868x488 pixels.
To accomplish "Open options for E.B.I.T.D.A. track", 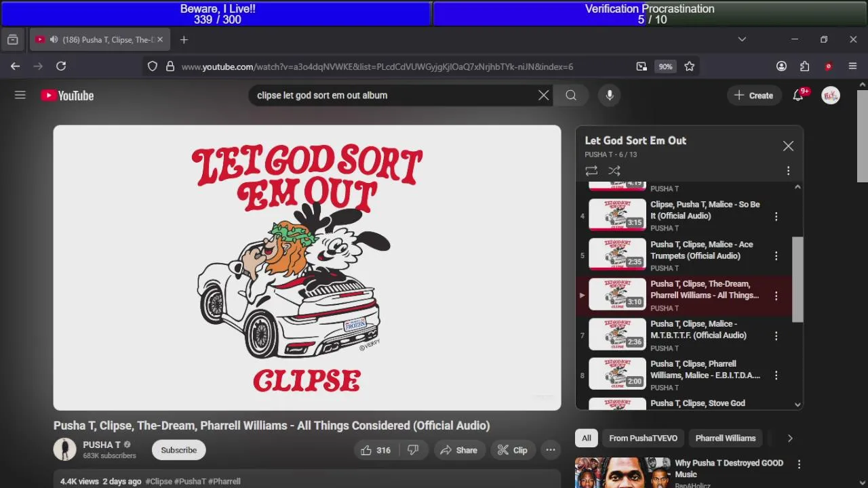I will 776,375.
